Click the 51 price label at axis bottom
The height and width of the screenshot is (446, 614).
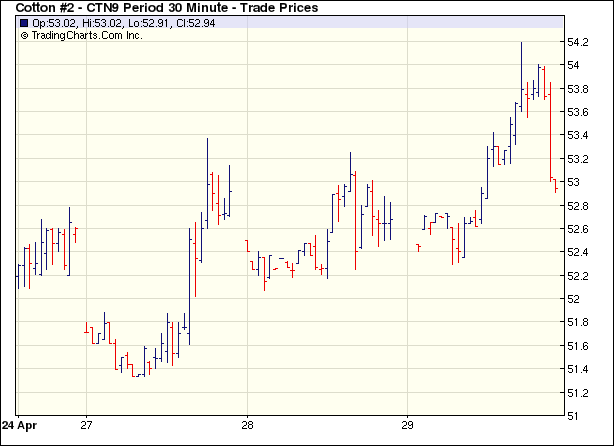pyautogui.click(x=573, y=416)
